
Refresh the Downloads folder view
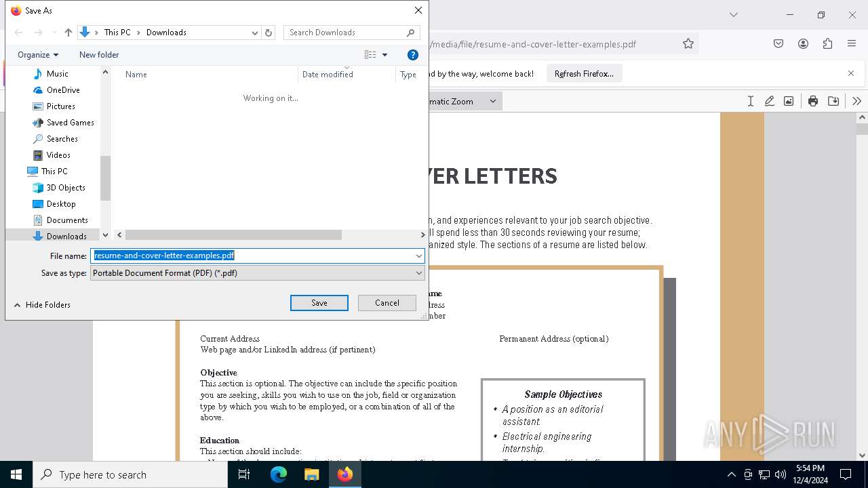(x=269, y=33)
